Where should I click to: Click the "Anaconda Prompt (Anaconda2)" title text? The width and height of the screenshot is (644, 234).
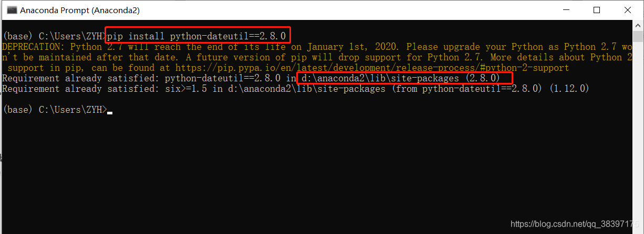tap(80, 10)
